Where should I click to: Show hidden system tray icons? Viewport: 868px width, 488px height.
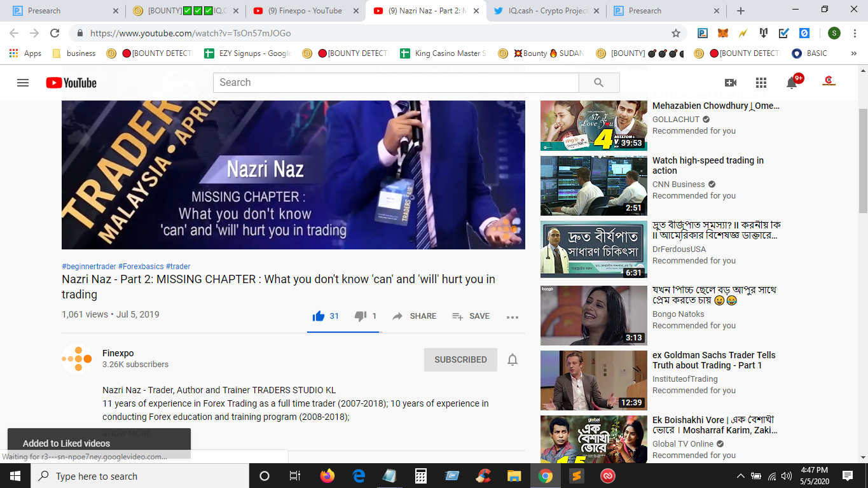click(741, 476)
